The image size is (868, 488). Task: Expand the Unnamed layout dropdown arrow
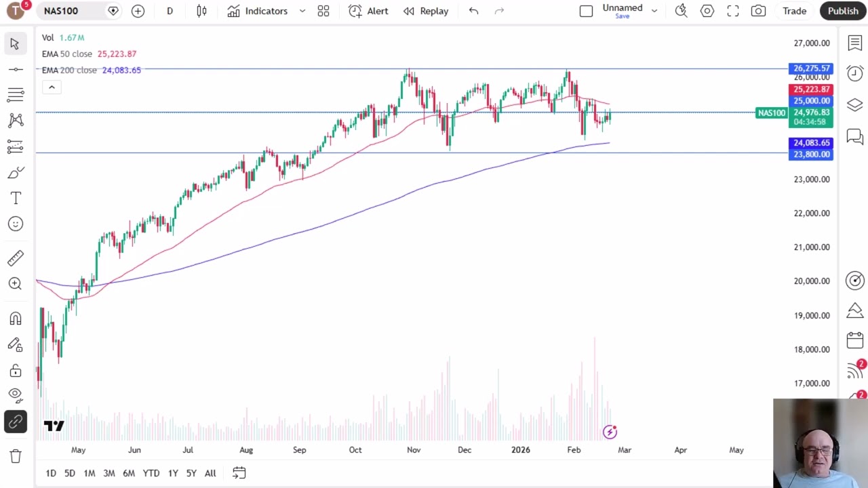click(654, 11)
